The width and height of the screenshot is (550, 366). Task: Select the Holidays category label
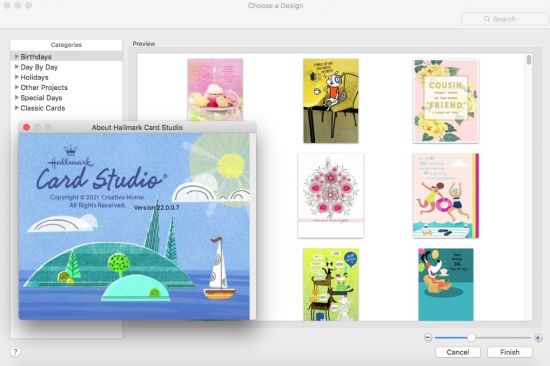34,77
